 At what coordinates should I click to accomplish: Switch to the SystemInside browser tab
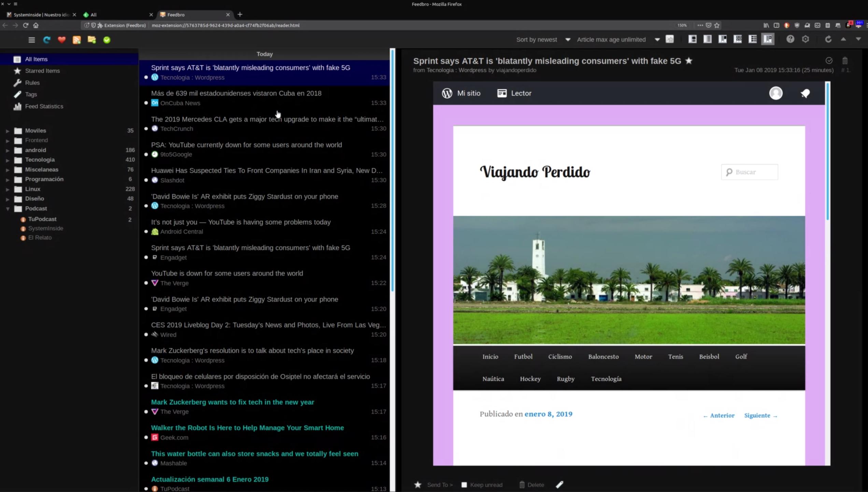[39, 15]
